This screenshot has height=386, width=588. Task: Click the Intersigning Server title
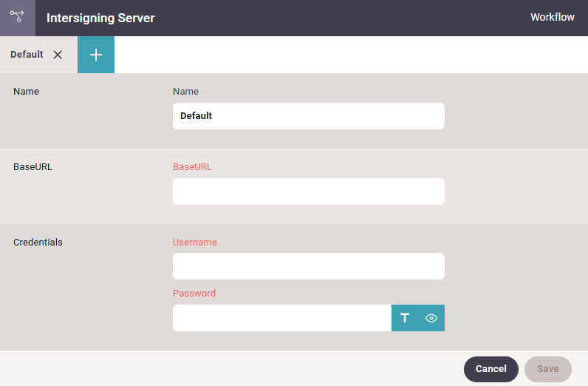pos(100,18)
